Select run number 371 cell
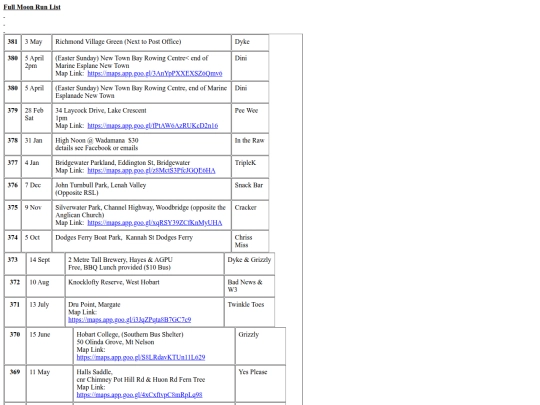The width and height of the screenshot is (540, 405). tap(15, 312)
